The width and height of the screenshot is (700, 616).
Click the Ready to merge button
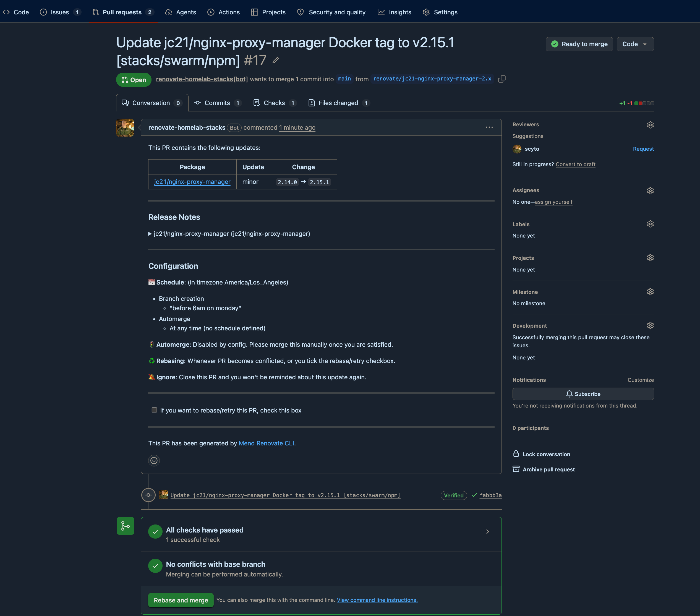pyautogui.click(x=579, y=44)
